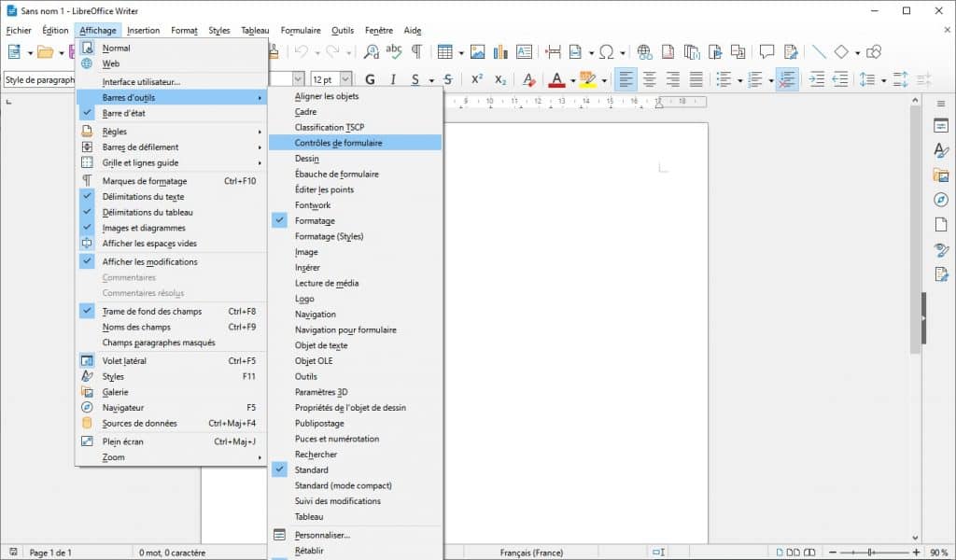The width and height of the screenshot is (956, 560).
Task: Expand Grille et lignes guide submenu
Action: point(172,162)
